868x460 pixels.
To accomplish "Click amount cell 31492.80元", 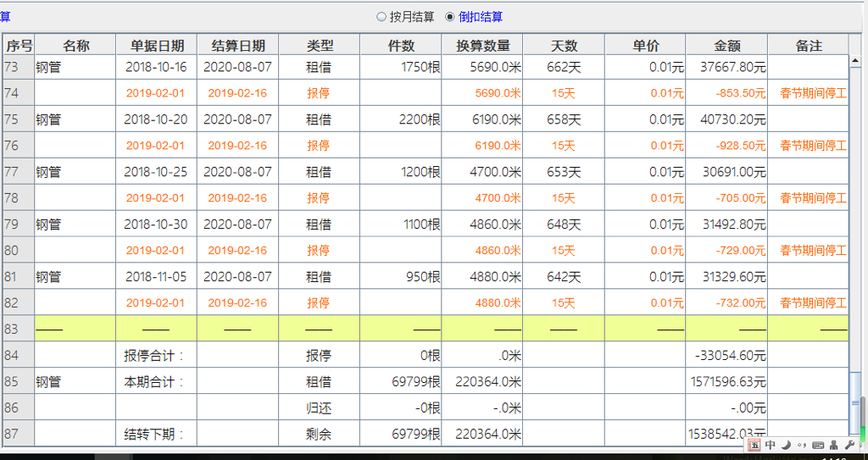I will coord(726,224).
